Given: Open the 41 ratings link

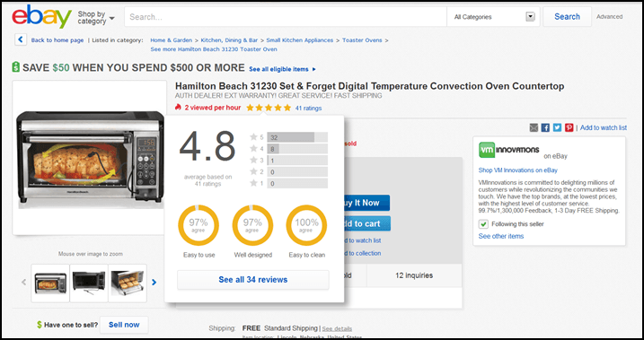Looking at the screenshot, I should tap(308, 109).
